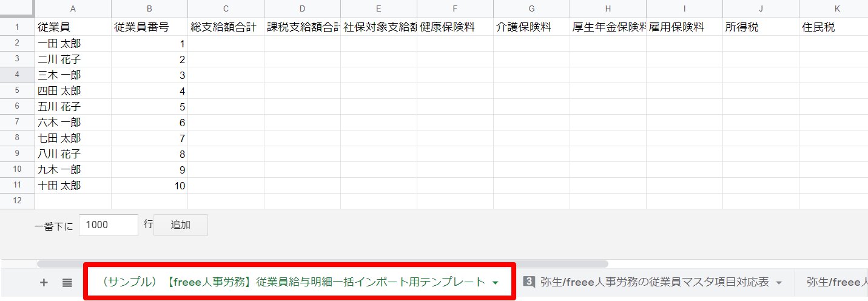Image resolution: width=868 pixels, height=301 pixels.
Task: Click the 所得税 header cell
Action: tap(761, 27)
